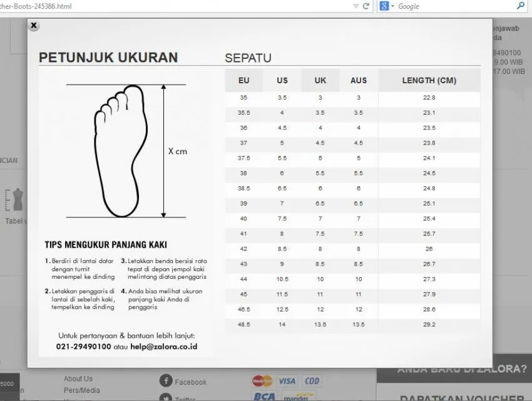Click the foot measurement diagram
Viewport: 532px width, 401px height.
coord(126,151)
